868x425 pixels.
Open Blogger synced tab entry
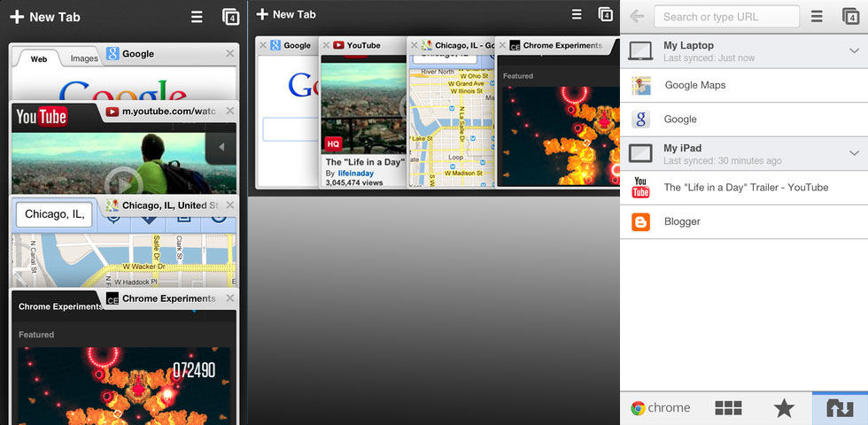[744, 222]
